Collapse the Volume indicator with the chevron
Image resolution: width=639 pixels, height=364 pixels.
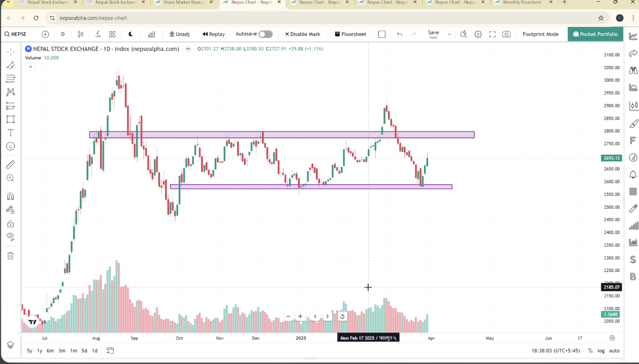tap(30, 67)
